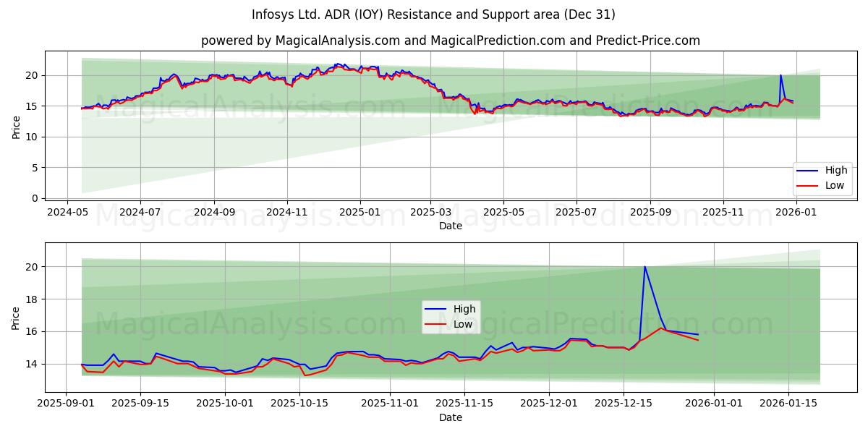Click the "2025-10-01" date tick label
Image resolution: width=868 pixels, height=434 pixels.
pyautogui.click(x=226, y=404)
